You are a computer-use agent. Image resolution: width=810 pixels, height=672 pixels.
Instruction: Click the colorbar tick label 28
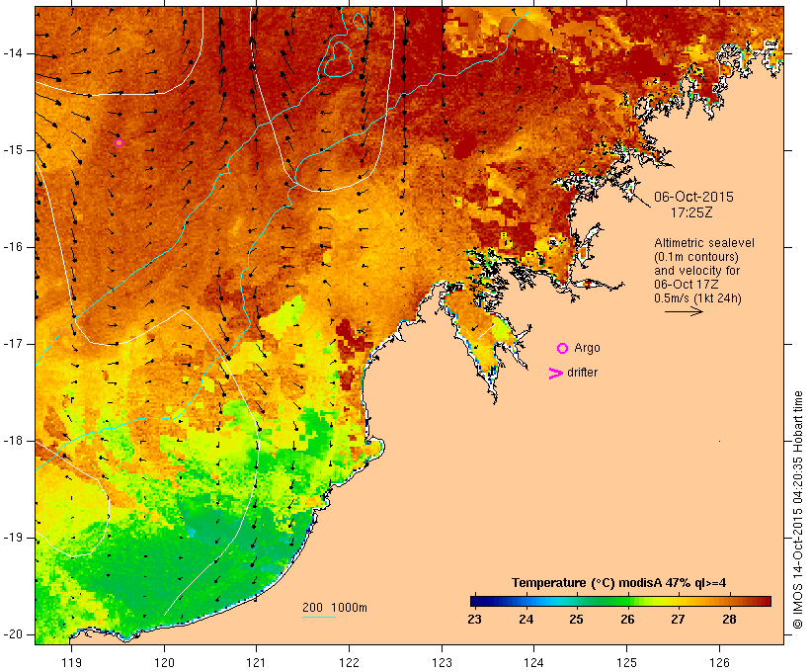point(729,620)
